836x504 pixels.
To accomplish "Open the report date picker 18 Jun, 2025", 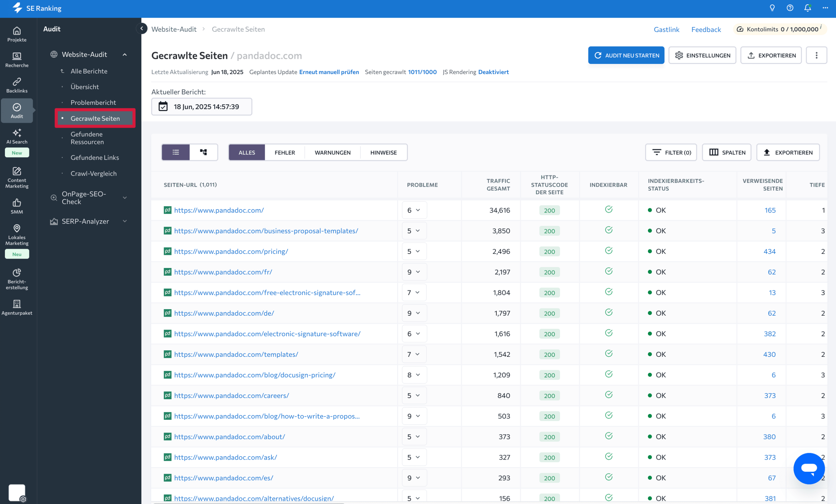I will pos(201,106).
